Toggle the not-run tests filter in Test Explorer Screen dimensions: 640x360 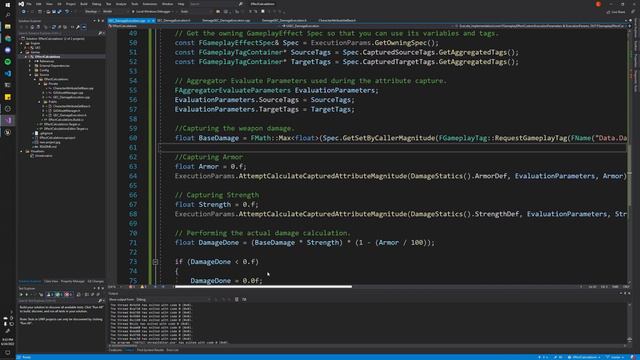point(49,294)
